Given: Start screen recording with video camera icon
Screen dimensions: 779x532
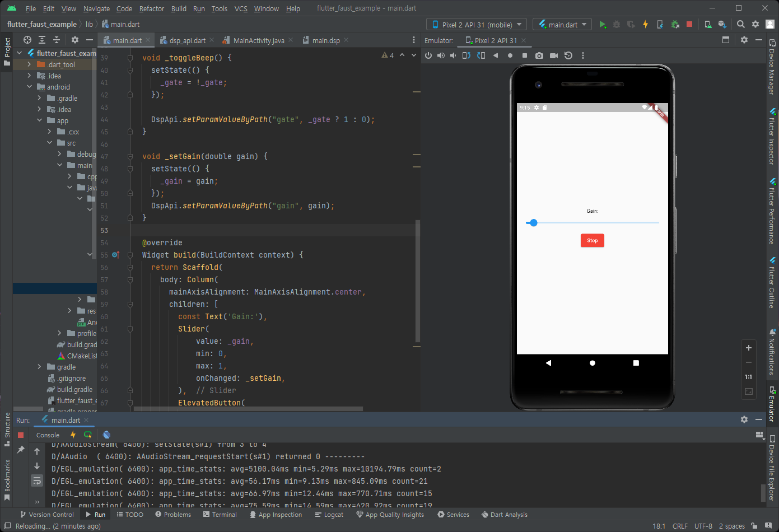Looking at the screenshot, I should coord(554,55).
